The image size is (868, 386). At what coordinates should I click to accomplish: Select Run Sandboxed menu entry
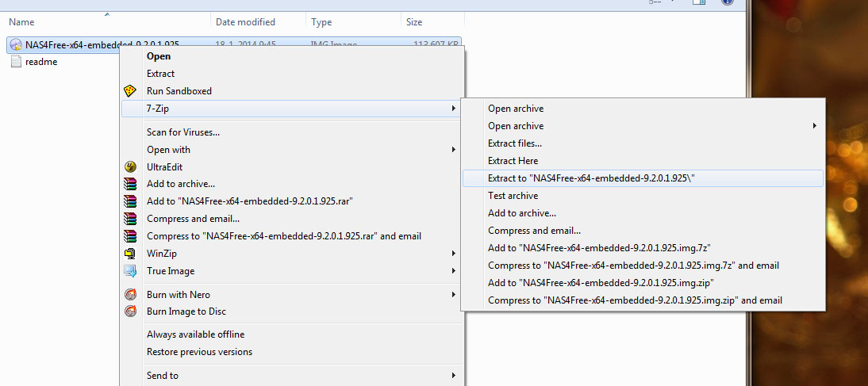[x=179, y=91]
